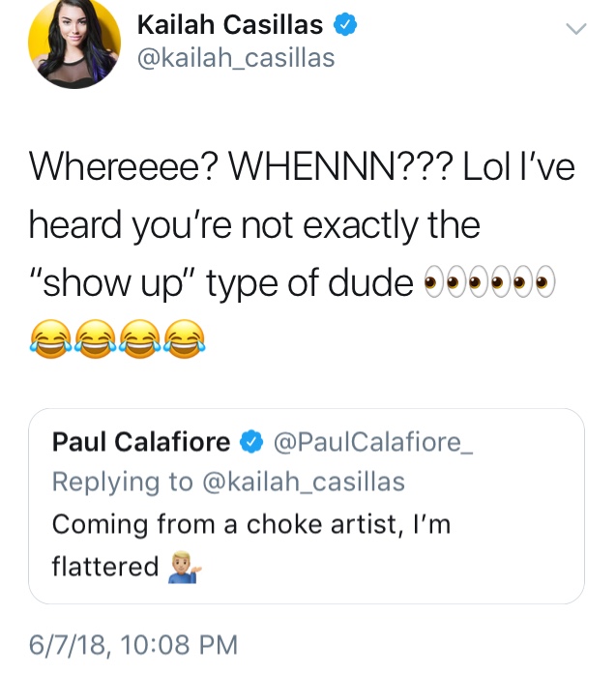616x674 pixels.
Task: Open Kailah Casillas display name
Action: coord(230,24)
